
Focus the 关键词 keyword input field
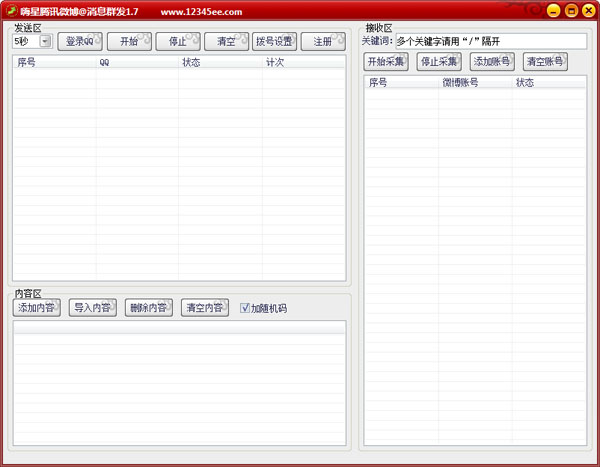(x=490, y=41)
